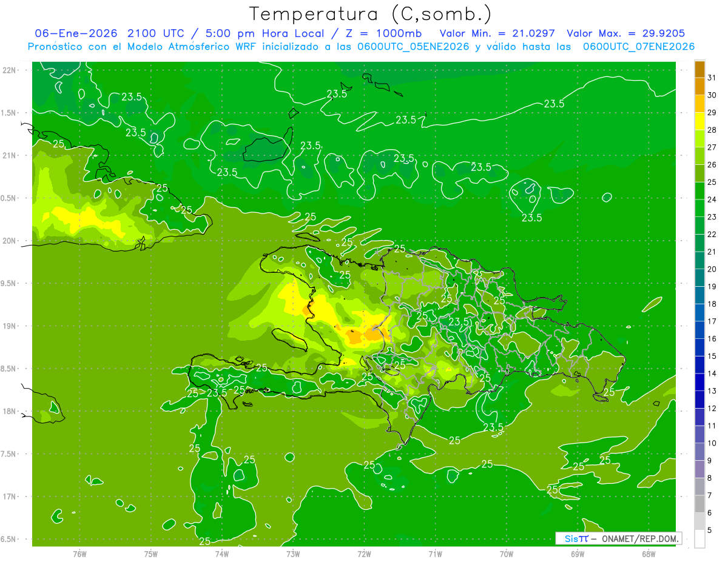Click the "18" colorbar scale label
728x562 pixels.
(x=712, y=304)
